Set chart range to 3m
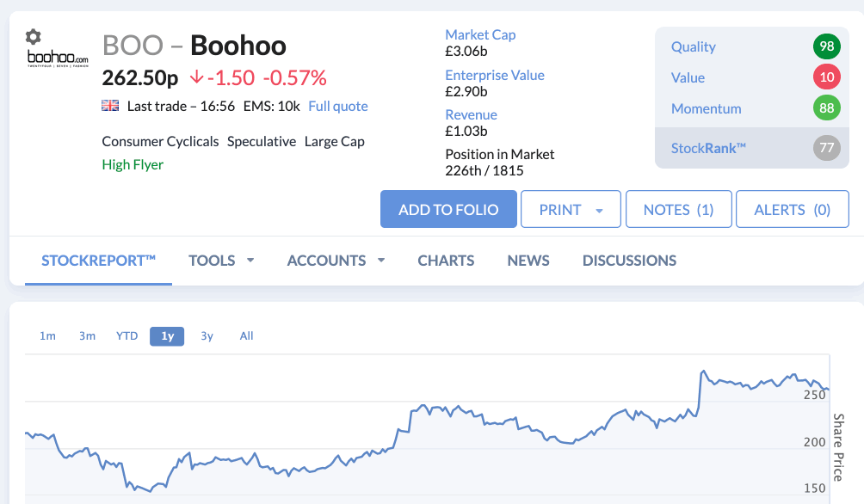 pyautogui.click(x=87, y=336)
